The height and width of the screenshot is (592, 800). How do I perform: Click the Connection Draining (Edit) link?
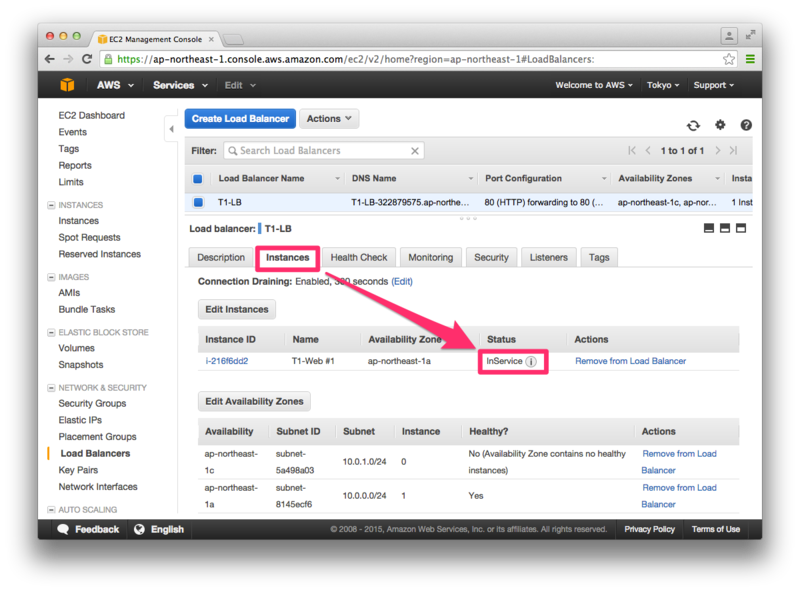[x=402, y=282]
